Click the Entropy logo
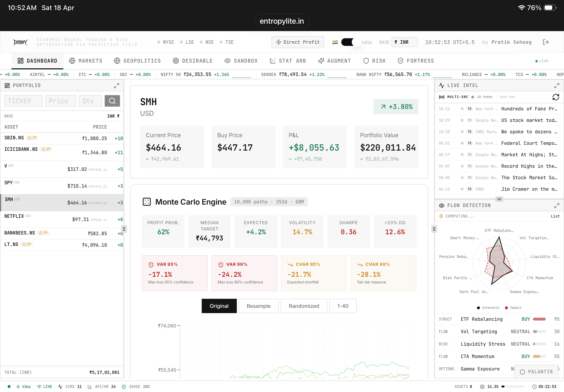Viewport: 564px width, 392px height. pos(20,42)
